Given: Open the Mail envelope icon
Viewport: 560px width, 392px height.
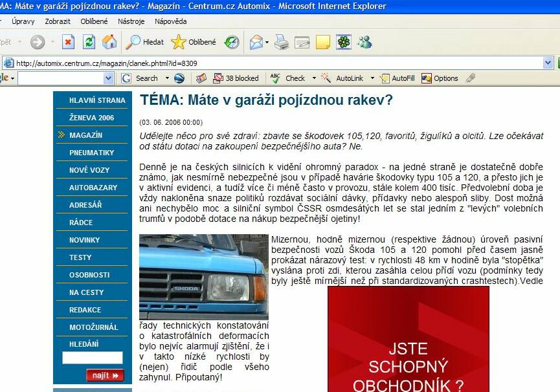Looking at the screenshot, I should 256,42.
